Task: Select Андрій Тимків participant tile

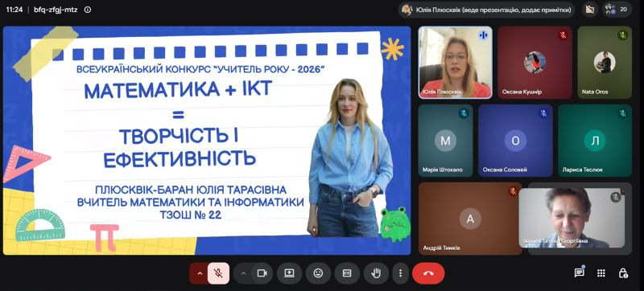Action: coord(470,219)
